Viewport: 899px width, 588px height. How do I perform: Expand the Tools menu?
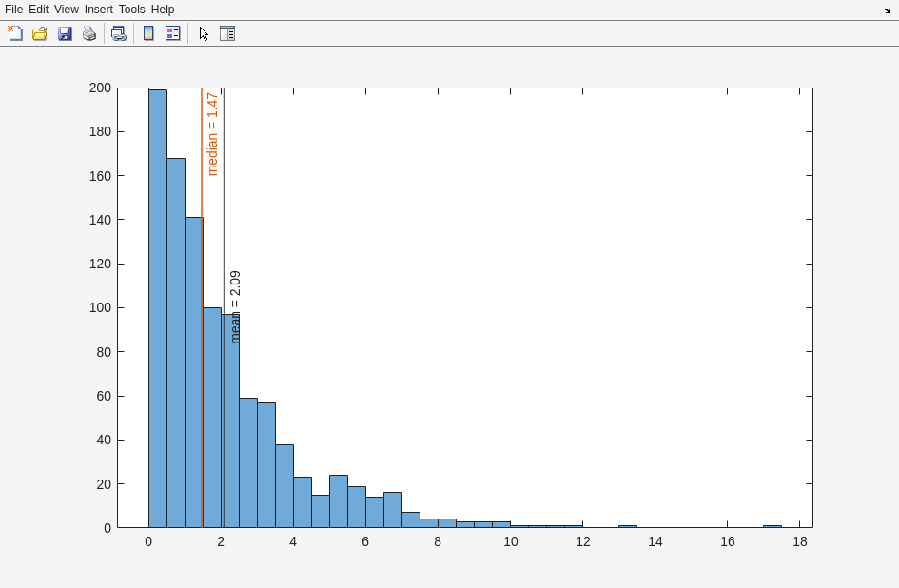[x=132, y=10]
